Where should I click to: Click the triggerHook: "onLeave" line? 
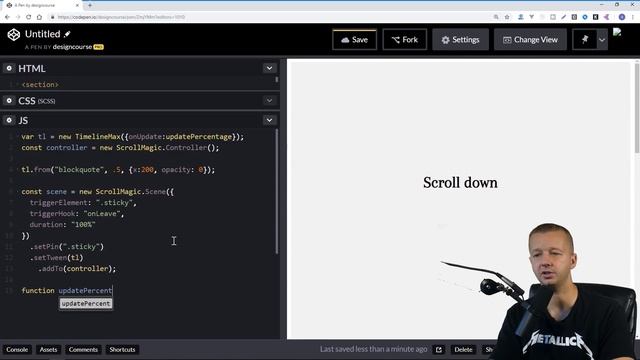[77, 213]
